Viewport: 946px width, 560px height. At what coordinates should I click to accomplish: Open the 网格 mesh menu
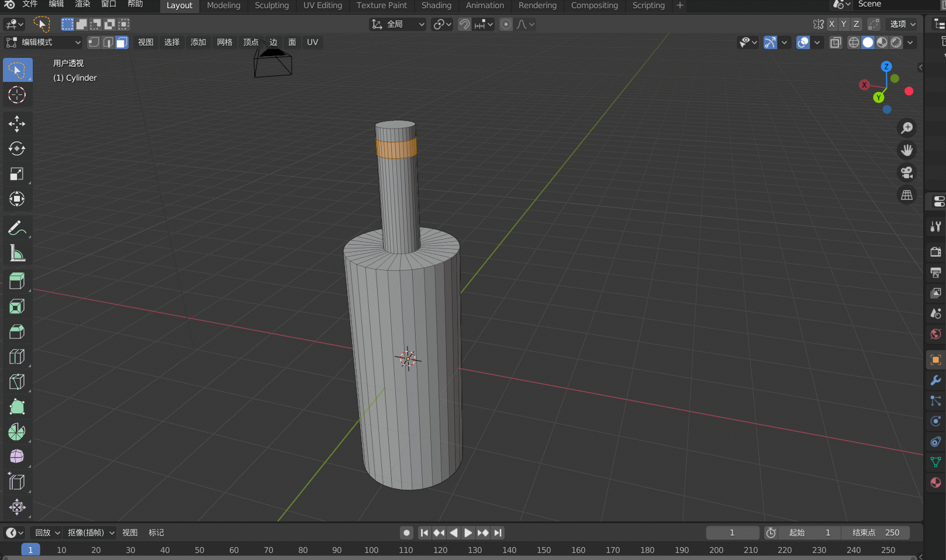[225, 42]
